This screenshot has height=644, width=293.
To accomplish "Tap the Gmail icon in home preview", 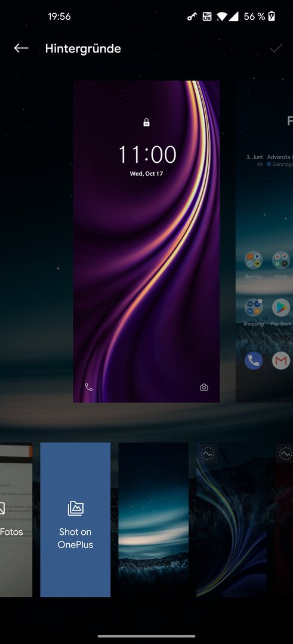I will [281, 361].
